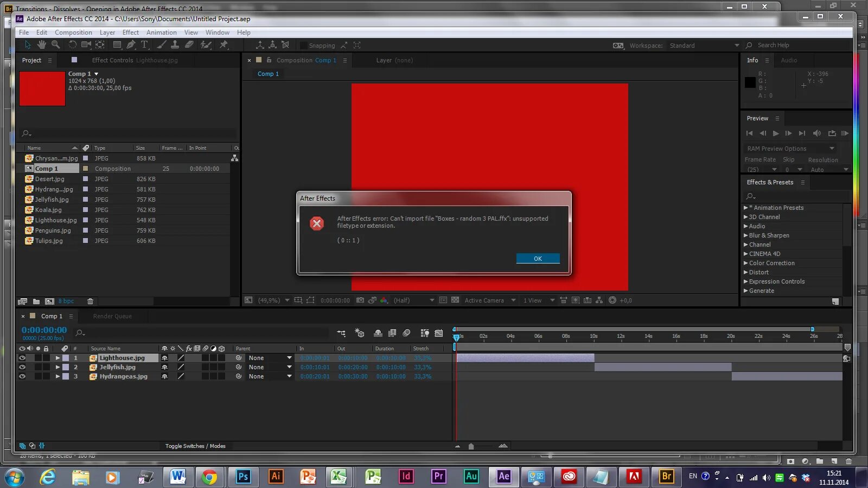
Task: Hide the Lighthouse.jpg layer
Action: coord(22,358)
